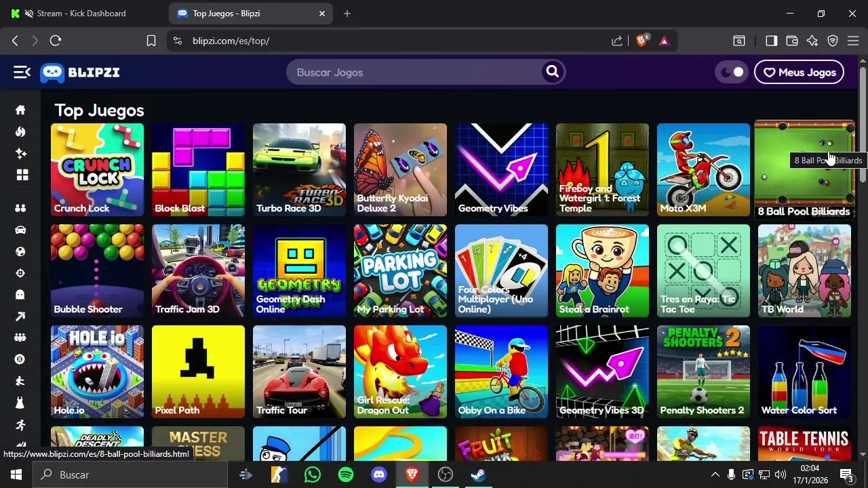868x488 pixels.
Task: Open Geometry Vibes game
Action: point(501,169)
